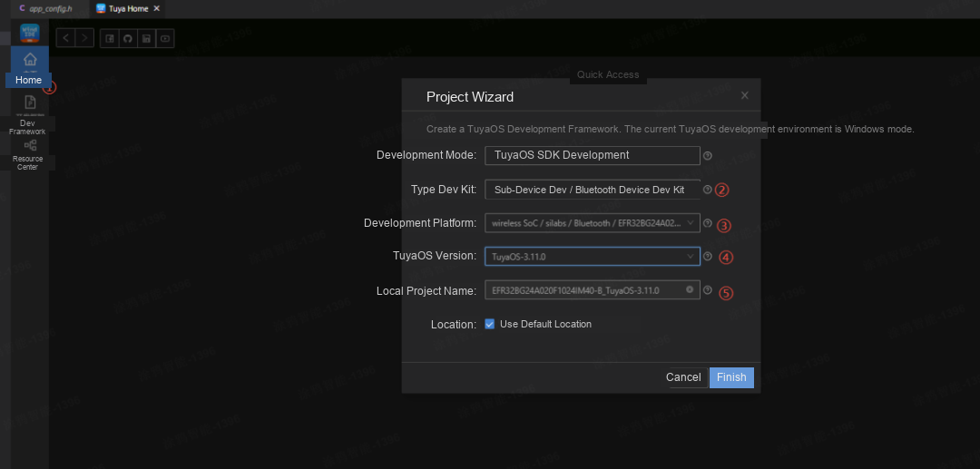Click the Wind IDE logo icon
This screenshot has width=980, height=469.
[x=30, y=33]
